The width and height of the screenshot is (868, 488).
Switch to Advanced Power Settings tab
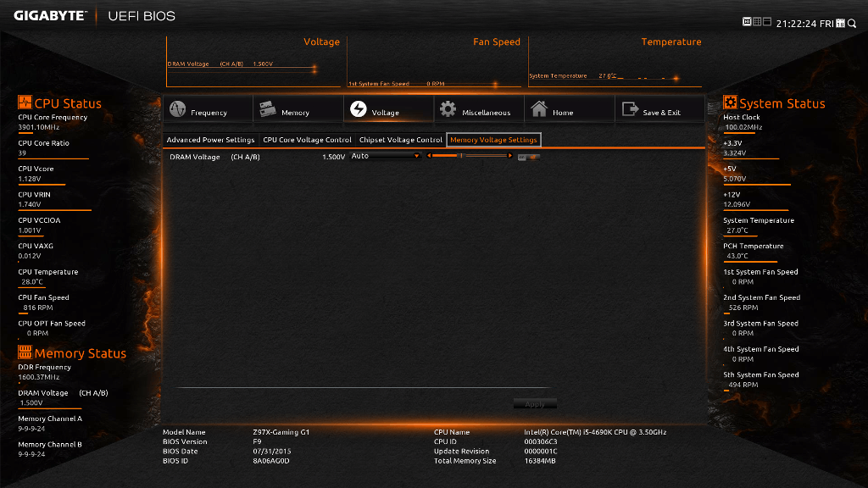pos(210,140)
